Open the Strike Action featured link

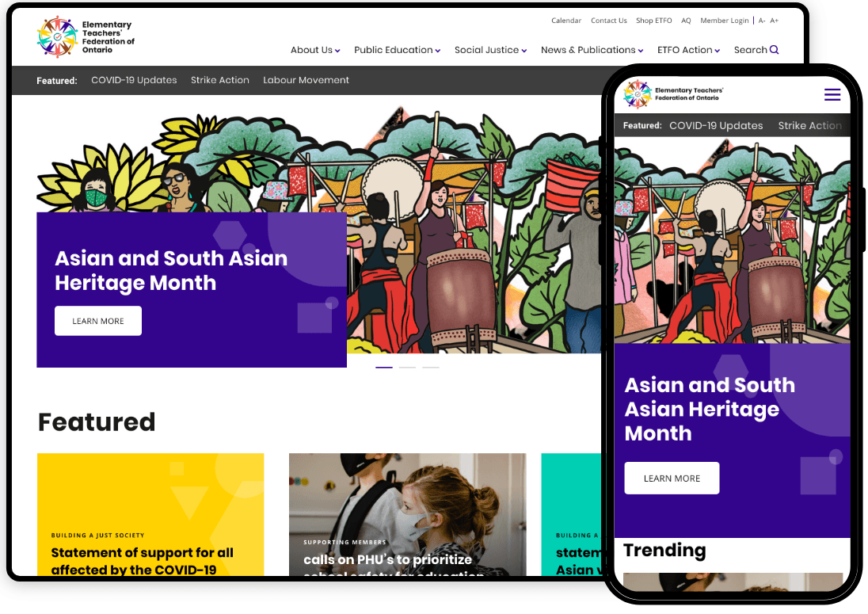(x=219, y=80)
